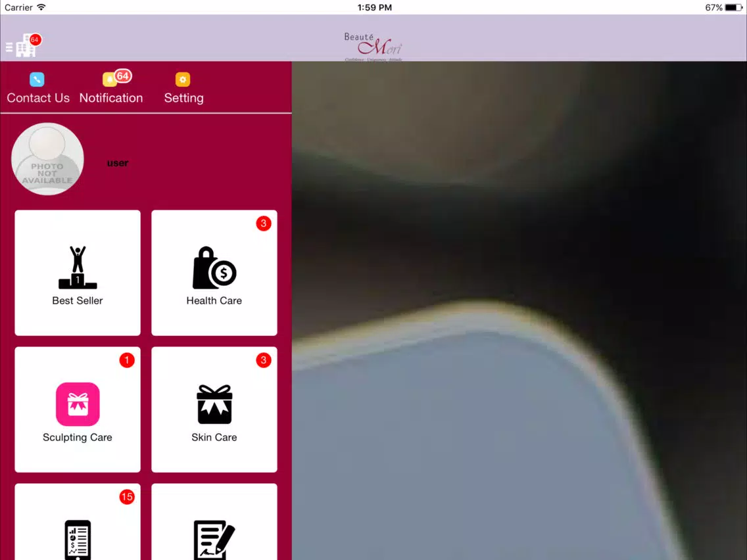Viewport: 747px width, 560px height.
Task: Open the Sculpting Care pink gift tile
Action: tap(78, 409)
